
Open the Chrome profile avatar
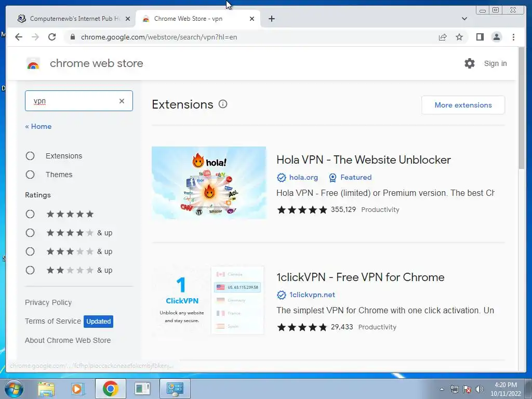click(497, 37)
